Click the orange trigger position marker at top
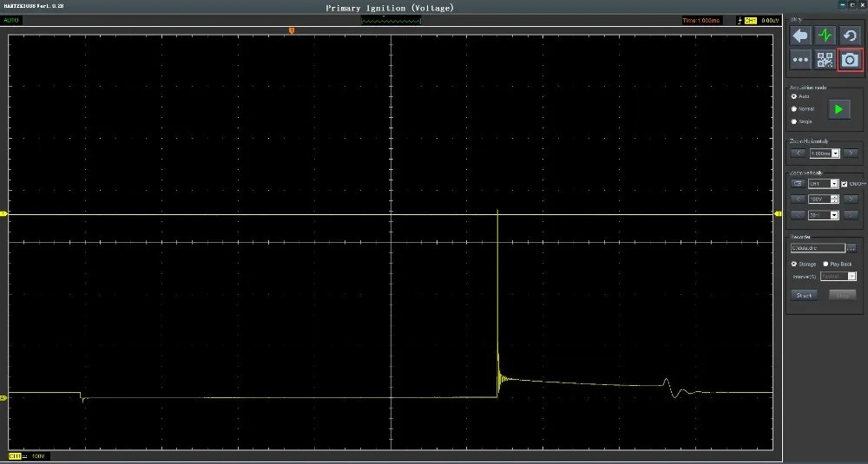The width and height of the screenshot is (868, 464). click(292, 31)
